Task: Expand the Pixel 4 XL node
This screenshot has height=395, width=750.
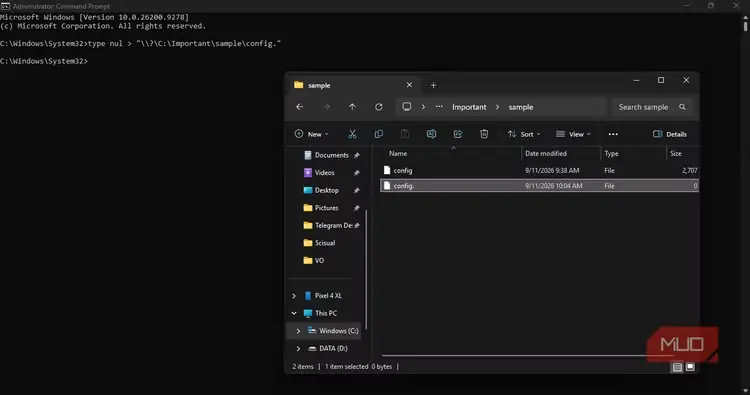Action: click(x=294, y=296)
